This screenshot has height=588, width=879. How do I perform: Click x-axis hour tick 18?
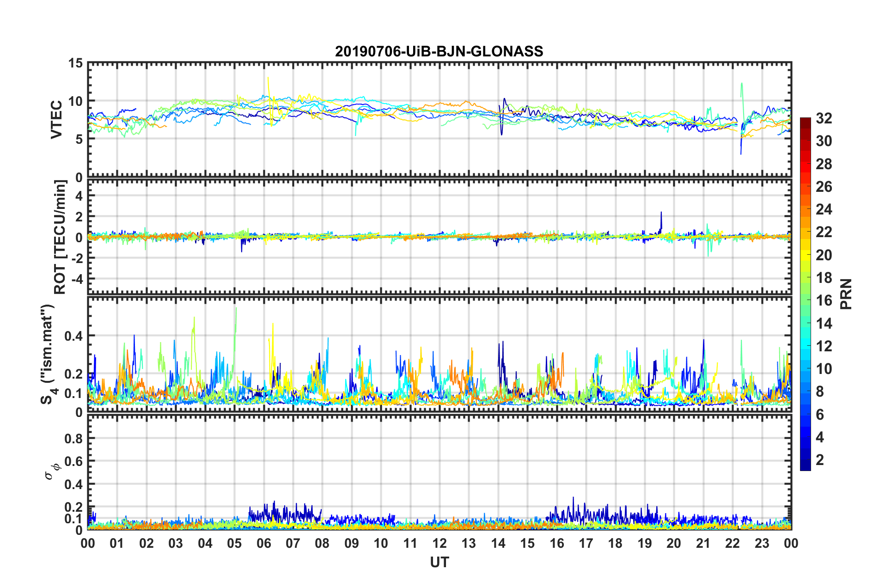point(616,543)
